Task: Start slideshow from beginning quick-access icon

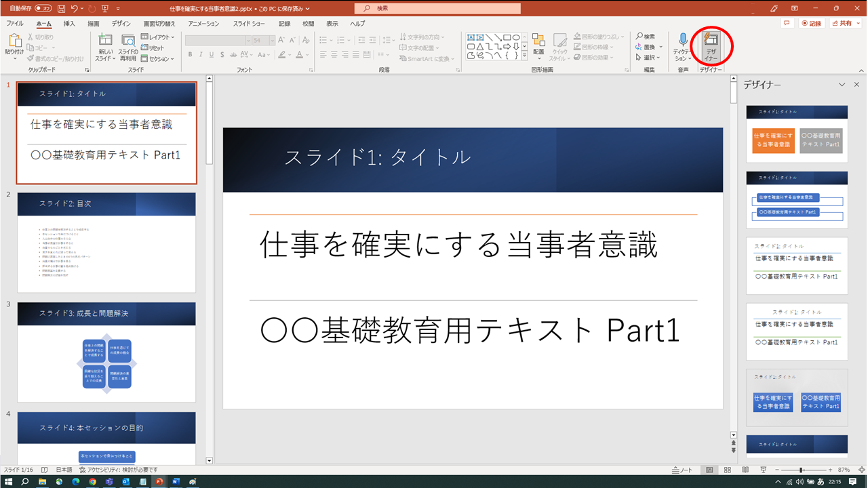Action: point(104,9)
